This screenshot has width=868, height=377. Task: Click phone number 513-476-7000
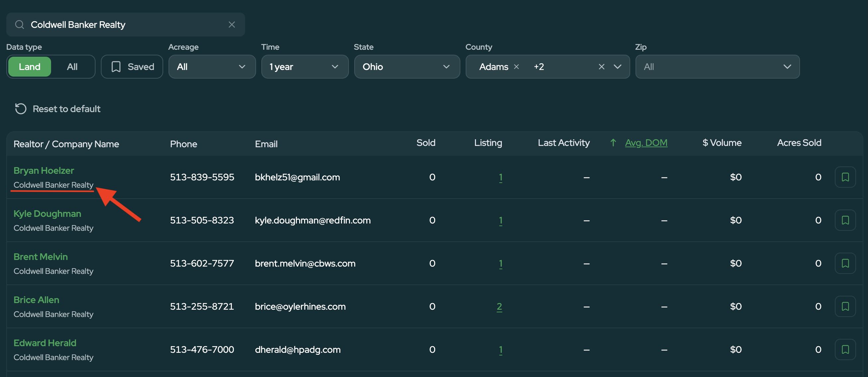click(x=202, y=350)
